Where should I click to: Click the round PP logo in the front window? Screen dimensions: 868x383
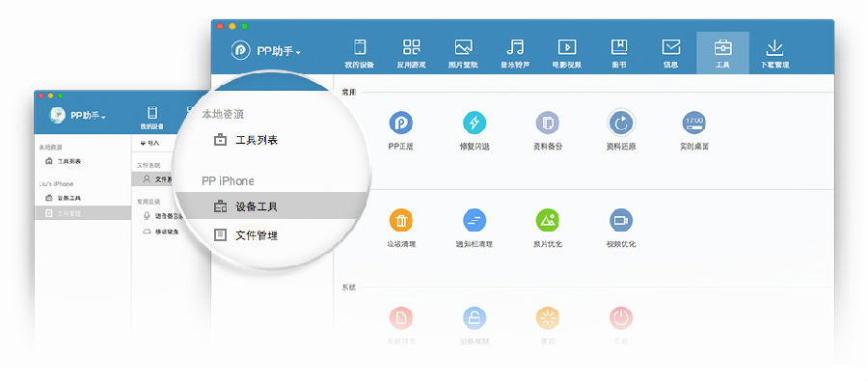pyautogui.click(x=241, y=51)
